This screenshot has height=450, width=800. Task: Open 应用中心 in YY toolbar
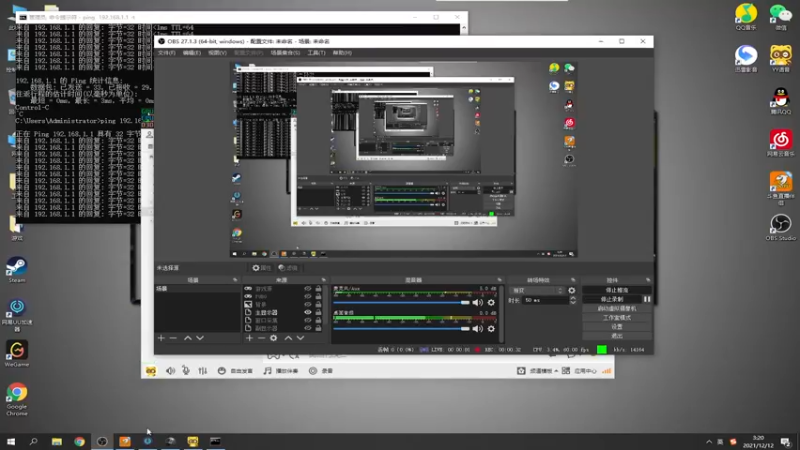579,371
